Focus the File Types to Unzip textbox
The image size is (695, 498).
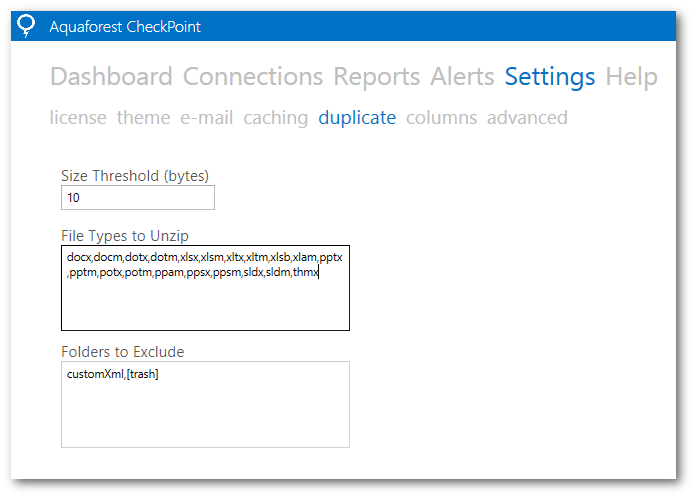point(205,300)
